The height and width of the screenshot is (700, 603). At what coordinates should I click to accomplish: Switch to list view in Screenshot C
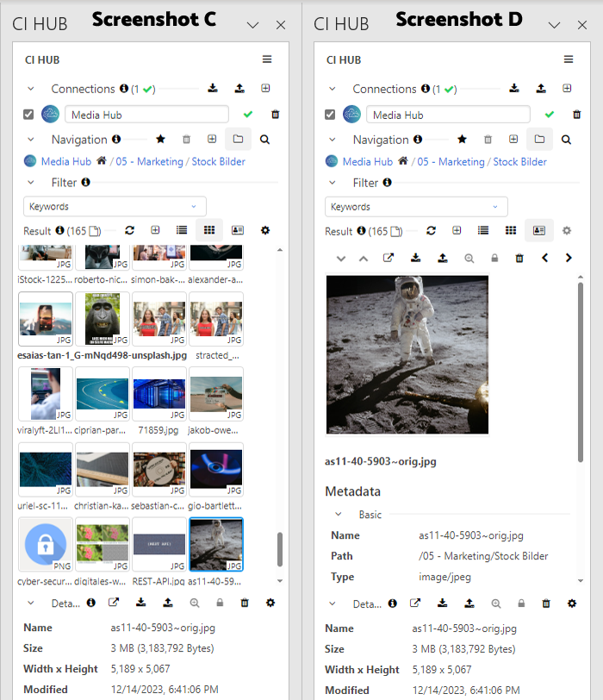pos(182,231)
